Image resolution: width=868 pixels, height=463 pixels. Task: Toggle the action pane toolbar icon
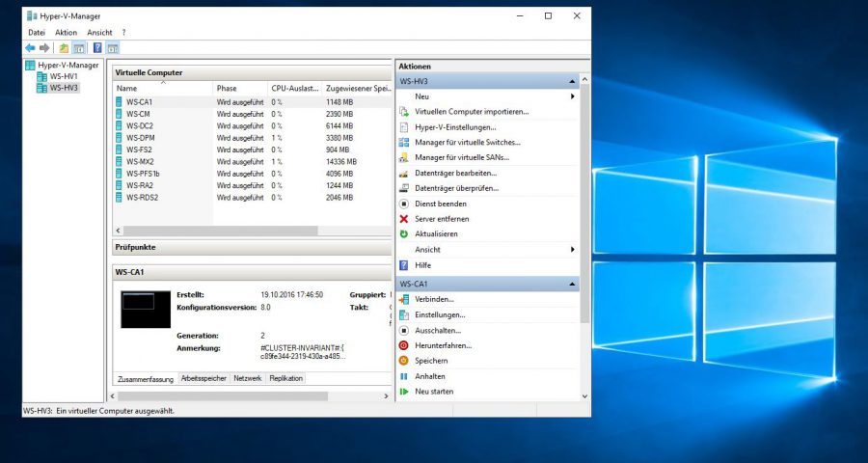113,48
